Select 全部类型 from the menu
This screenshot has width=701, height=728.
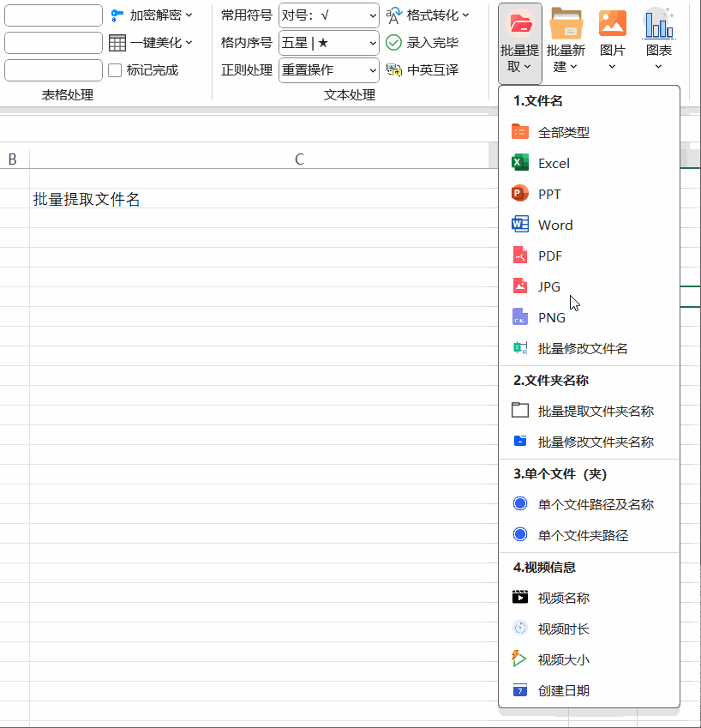[590, 132]
